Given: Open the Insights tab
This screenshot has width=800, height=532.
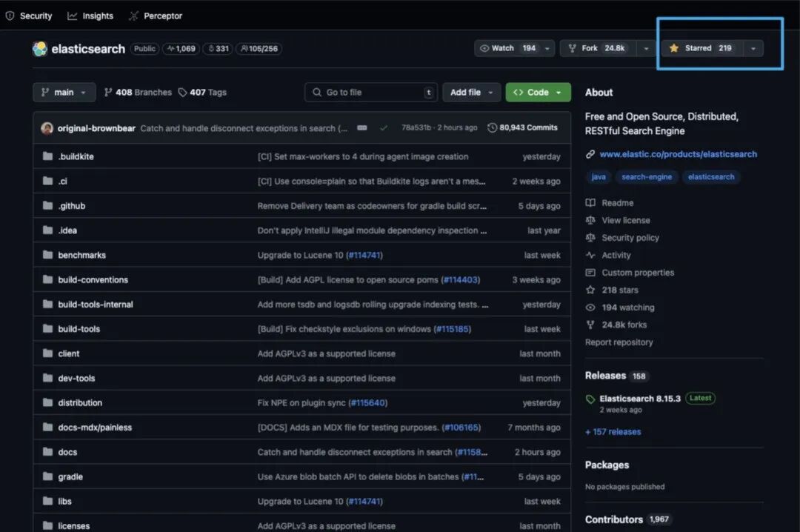Looking at the screenshot, I should point(90,16).
